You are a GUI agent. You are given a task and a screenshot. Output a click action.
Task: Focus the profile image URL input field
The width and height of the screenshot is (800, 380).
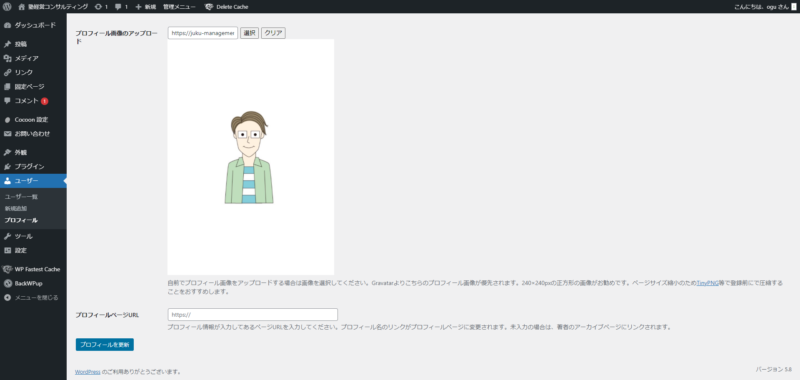click(203, 33)
